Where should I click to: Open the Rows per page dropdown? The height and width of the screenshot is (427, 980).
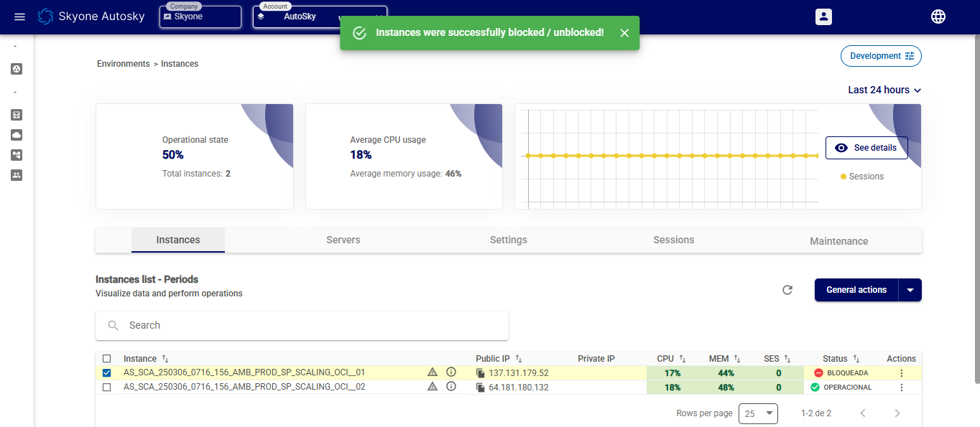pos(758,414)
